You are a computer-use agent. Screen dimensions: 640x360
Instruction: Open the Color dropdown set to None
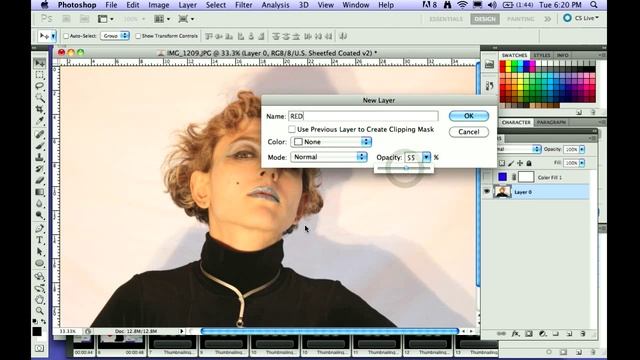point(331,142)
